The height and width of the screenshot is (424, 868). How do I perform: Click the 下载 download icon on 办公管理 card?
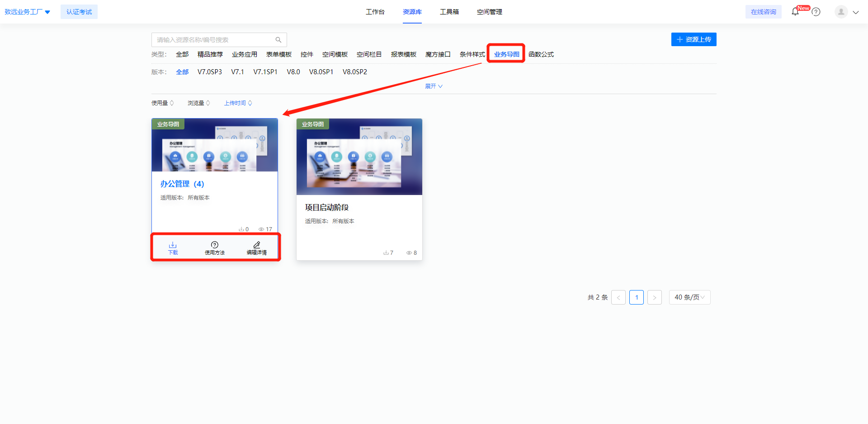pyautogui.click(x=173, y=248)
